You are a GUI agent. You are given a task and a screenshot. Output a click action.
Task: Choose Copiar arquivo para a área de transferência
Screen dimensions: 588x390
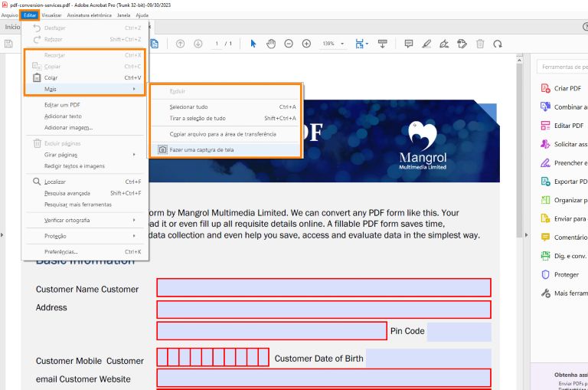[226, 134]
